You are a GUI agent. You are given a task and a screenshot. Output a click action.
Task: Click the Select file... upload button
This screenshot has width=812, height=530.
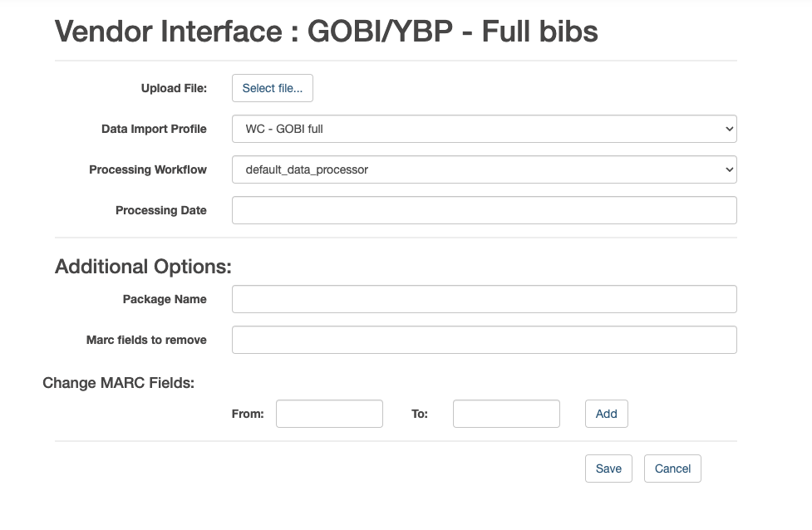[273, 88]
